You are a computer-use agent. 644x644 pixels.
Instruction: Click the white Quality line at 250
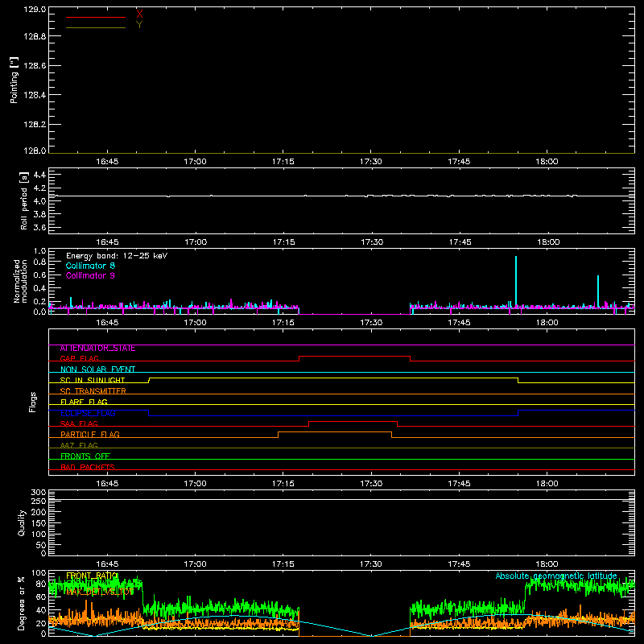click(341, 499)
